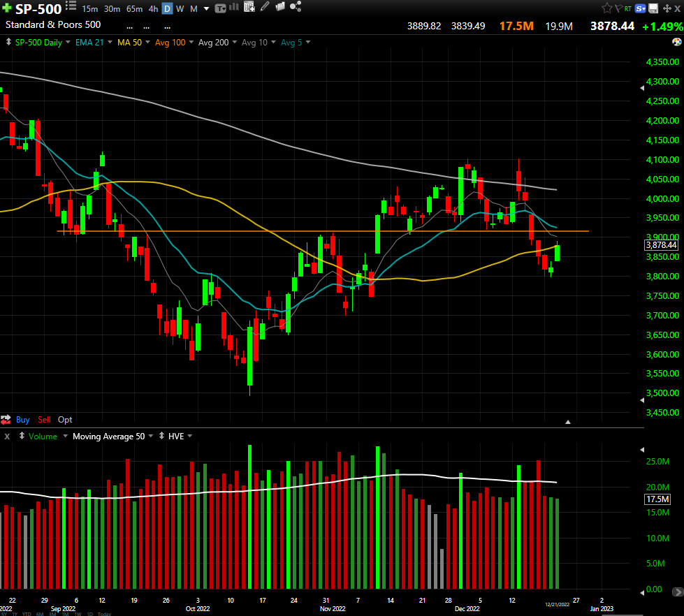Open Volume indicator dropdown arrow
The image size is (684, 616).
65,436
